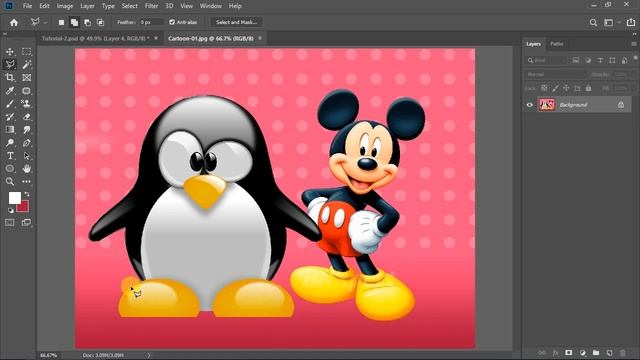Select the Zoom tool in the toolbox

pyautogui.click(x=10, y=182)
